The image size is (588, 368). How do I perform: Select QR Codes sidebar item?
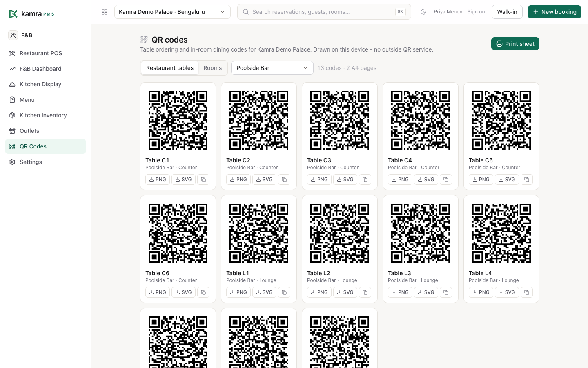pyautogui.click(x=45, y=146)
